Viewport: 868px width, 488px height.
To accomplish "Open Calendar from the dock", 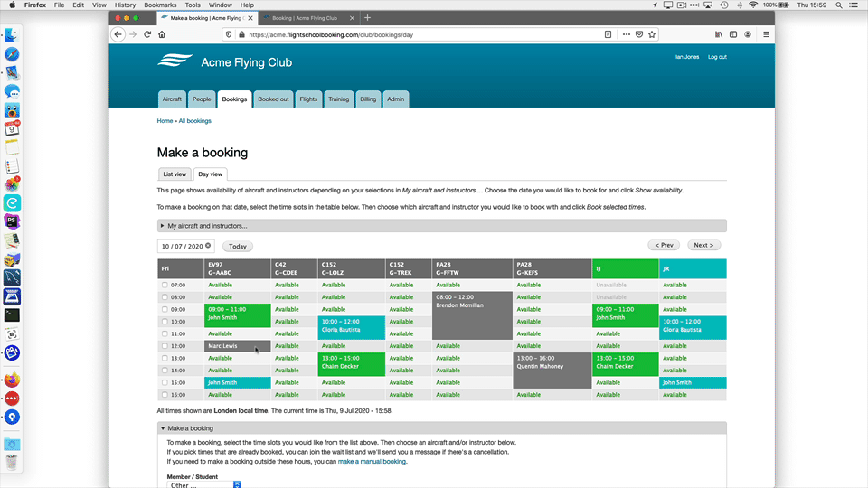I will [x=12, y=129].
